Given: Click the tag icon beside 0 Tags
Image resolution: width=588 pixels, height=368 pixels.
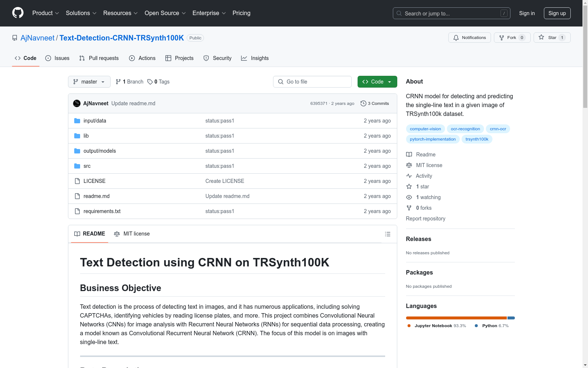Looking at the screenshot, I should [x=150, y=82].
